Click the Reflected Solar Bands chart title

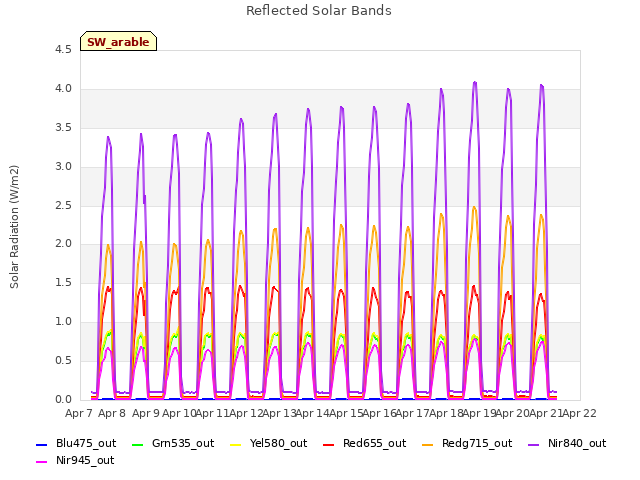(319, 11)
